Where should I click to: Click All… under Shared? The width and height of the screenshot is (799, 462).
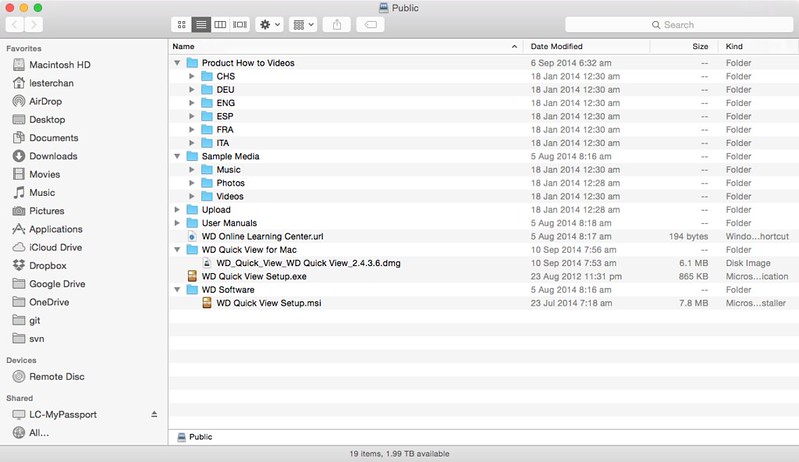tap(38, 433)
